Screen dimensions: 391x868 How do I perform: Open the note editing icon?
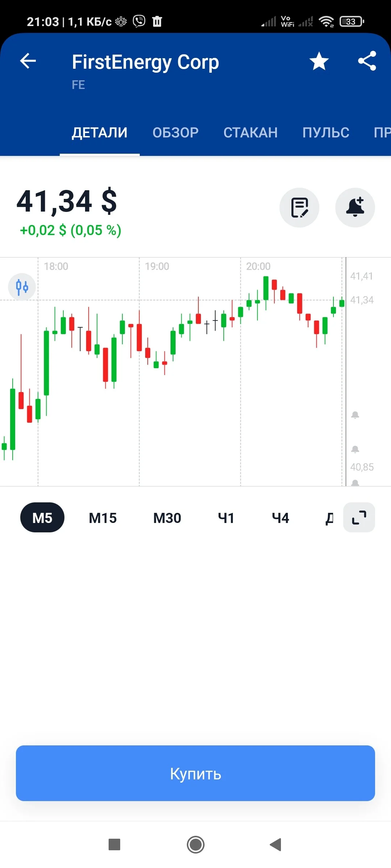pos(299,208)
